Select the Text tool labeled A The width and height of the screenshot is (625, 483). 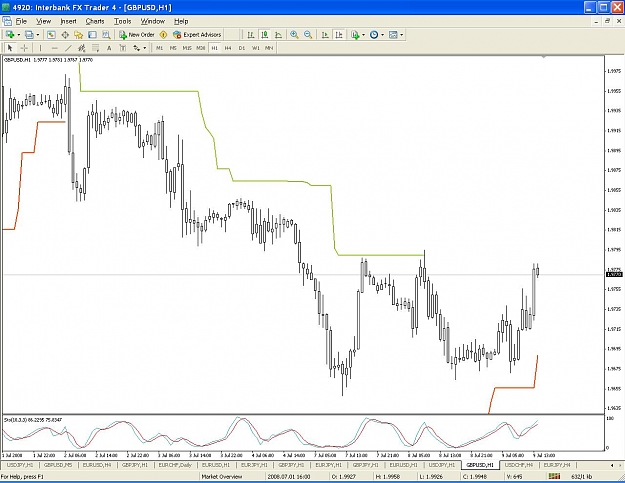109,48
